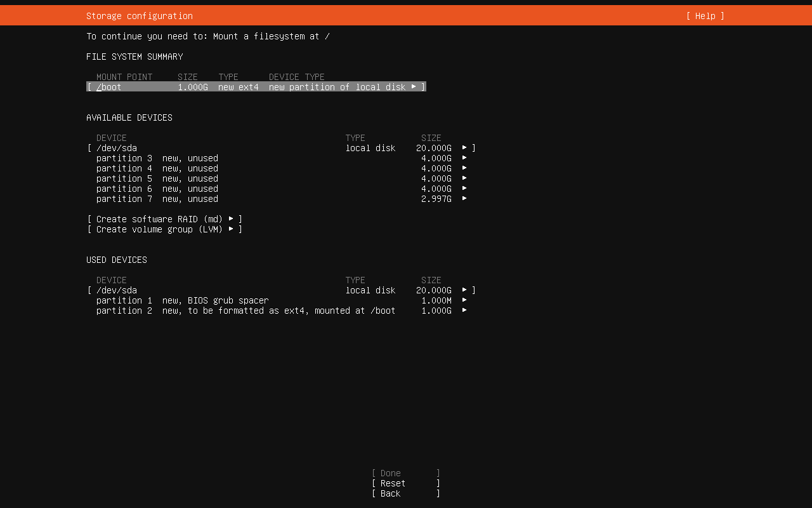The width and height of the screenshot is (812, 508).
Task: Click arrow beside partition 3 unused
Action: (464, 158)
